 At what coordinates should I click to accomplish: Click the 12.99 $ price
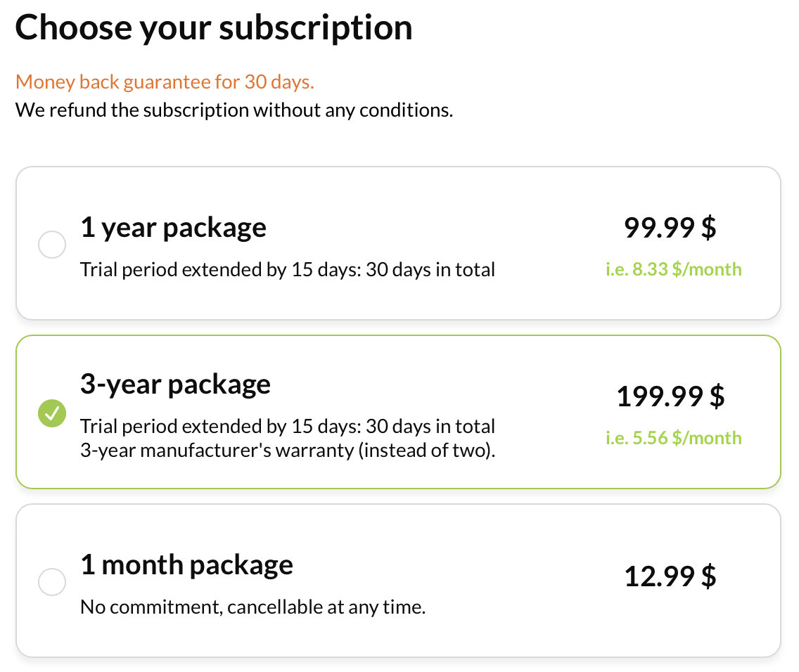pyautogui.click(x=670, y=576)
